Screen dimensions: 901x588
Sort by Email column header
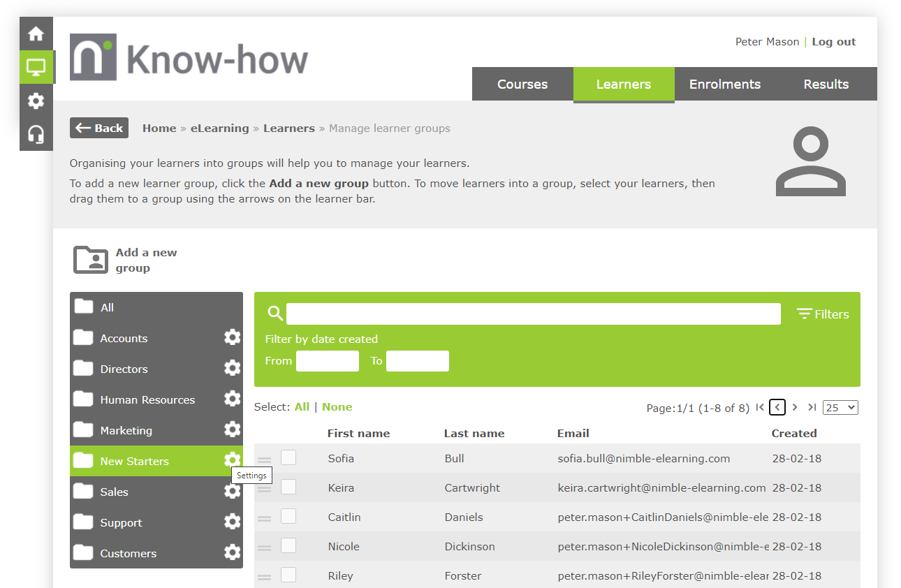pos(573,434)
